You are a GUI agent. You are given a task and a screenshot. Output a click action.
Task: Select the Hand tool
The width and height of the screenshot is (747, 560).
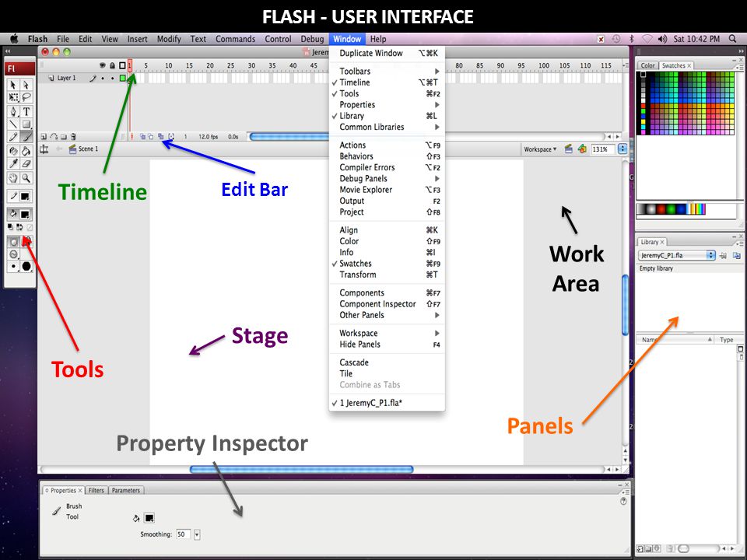tap(13, 178)
